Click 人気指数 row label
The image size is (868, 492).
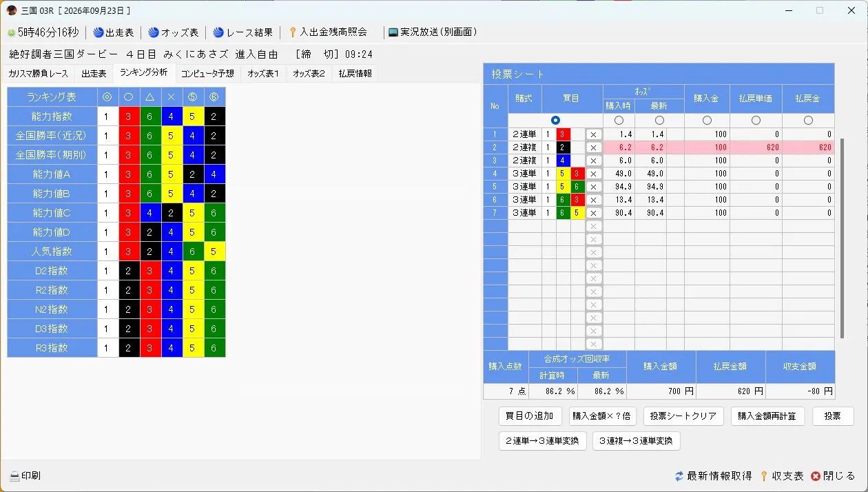pos(52,252)
